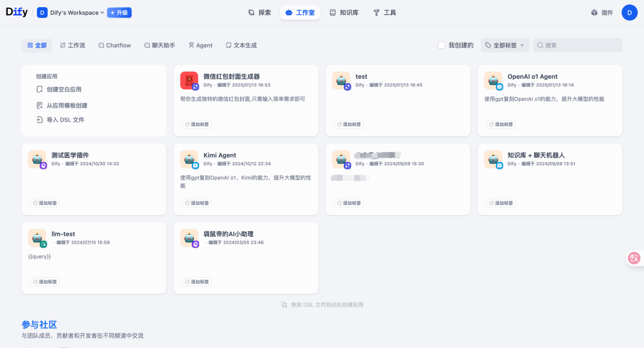
Task: Open the Dify's Workspace dropdown
Action: click(70, 13)
